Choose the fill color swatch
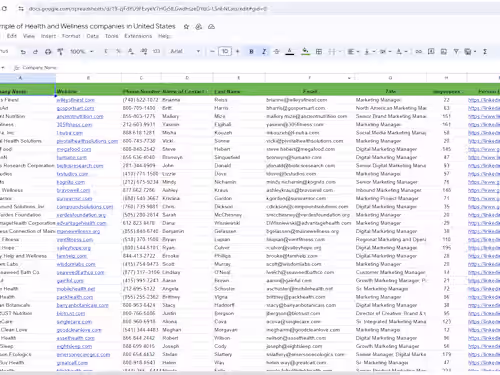500x375 pixels. 305,51
